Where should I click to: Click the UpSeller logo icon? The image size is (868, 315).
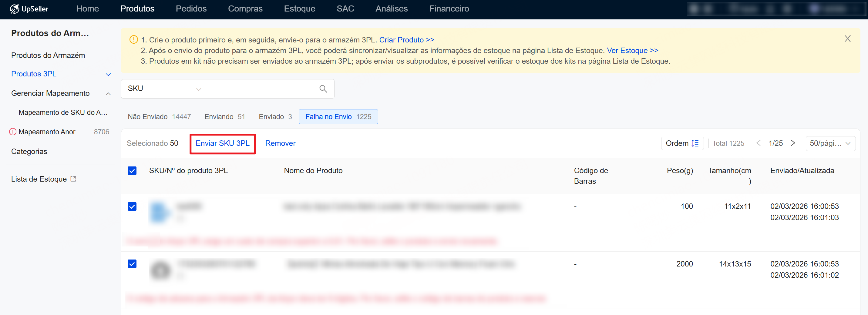[x=14, y=9]
